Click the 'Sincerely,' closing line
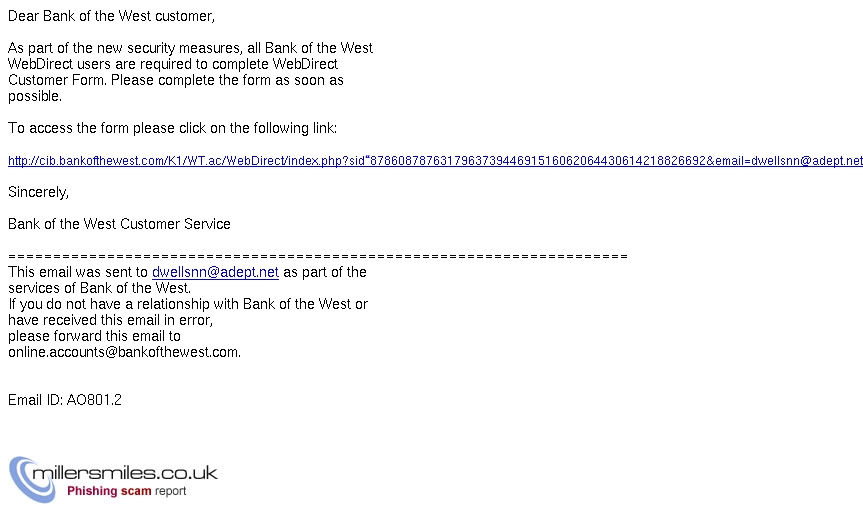 click(38, 192)
